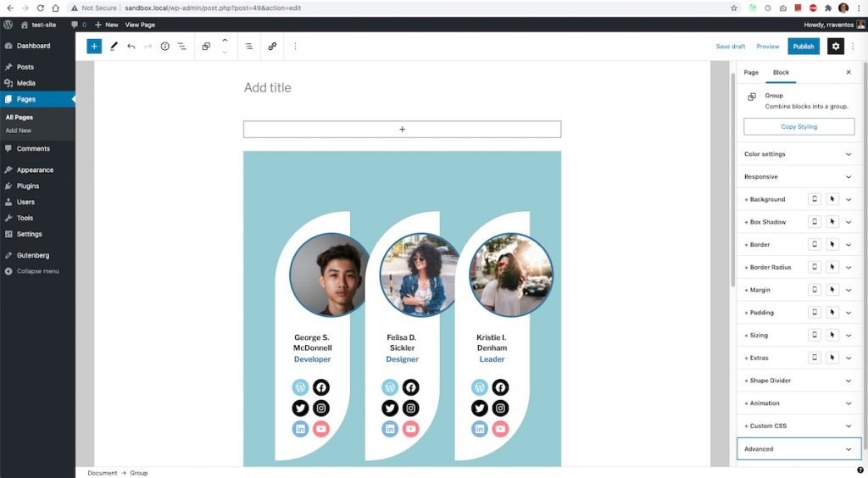Click the blue block inserter plus button
Image resolution: width=868 pixels, height=478 pixels.
tap(94, 47)
